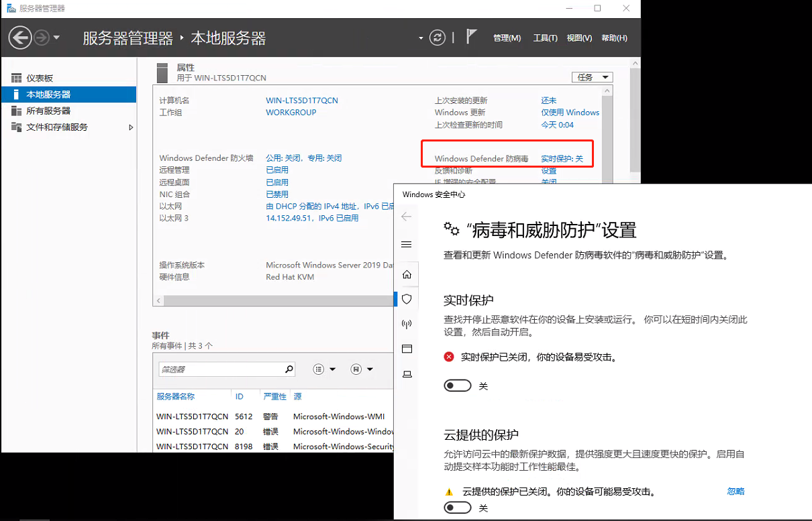Image resolution: width=812 pixels, height=521 pixels.
Task: Open dropdown beside events save query icon
Action: click(x=370, y=369)
